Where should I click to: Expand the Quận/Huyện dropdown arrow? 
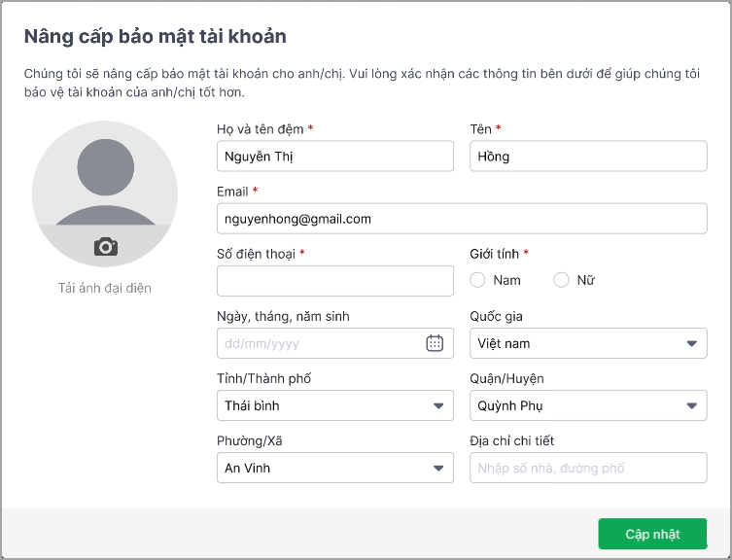691,405
